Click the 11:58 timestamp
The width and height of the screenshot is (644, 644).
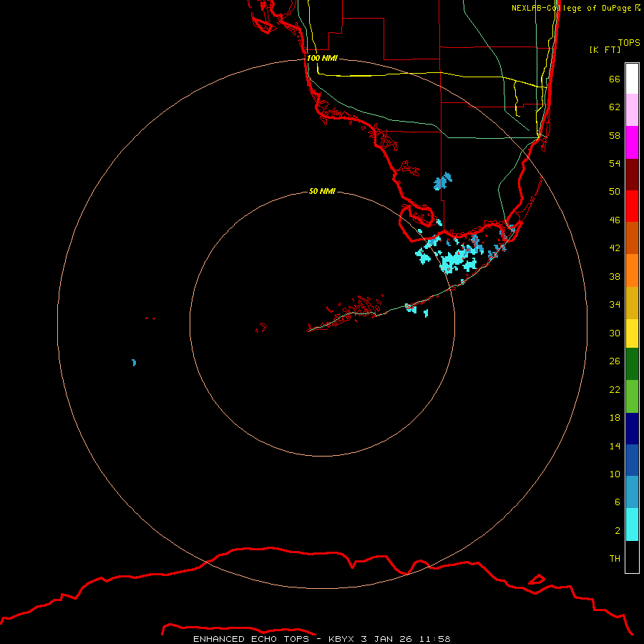pyautogui.click(x=435, y=639)
